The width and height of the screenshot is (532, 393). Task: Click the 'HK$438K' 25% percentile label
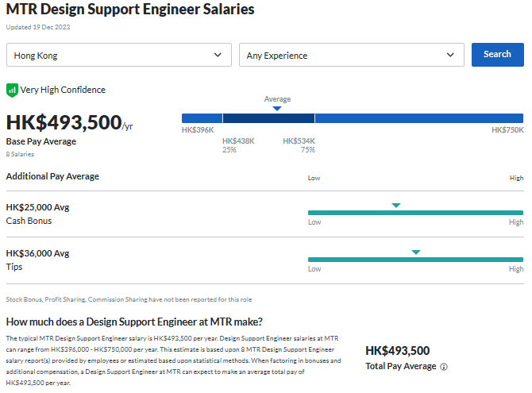(238, 141)
